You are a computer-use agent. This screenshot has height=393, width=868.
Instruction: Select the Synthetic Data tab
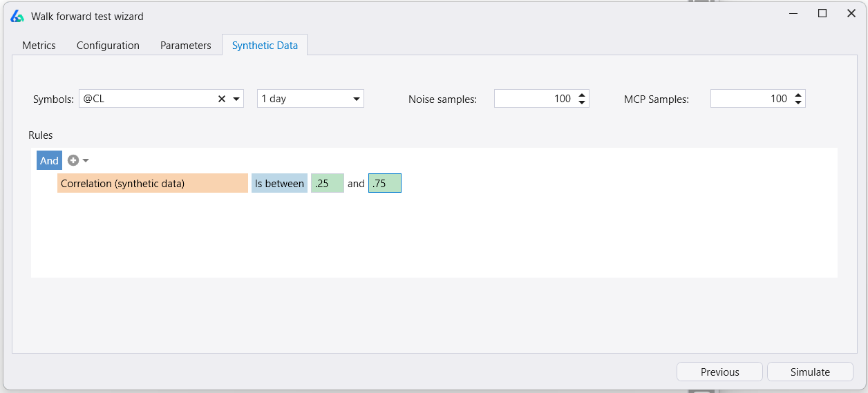coord(265,46)
